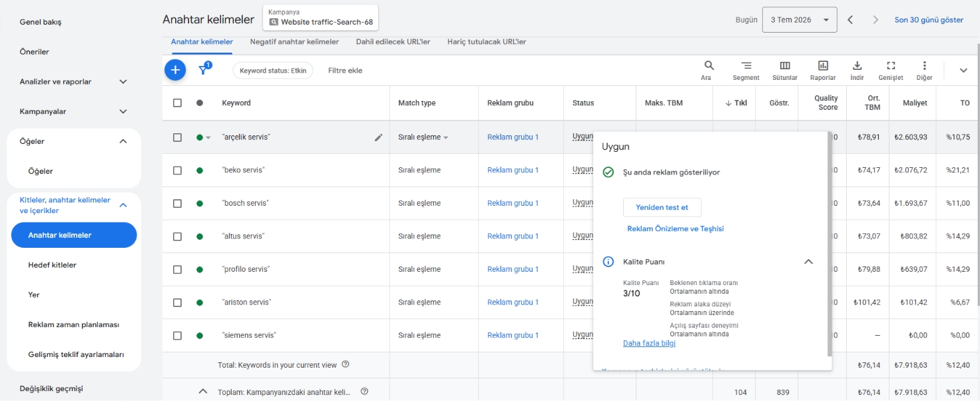The image size is (980, 401).
Task: Open Reklam Önizleme ve Teşhisi link
Action: coord(676,228)
